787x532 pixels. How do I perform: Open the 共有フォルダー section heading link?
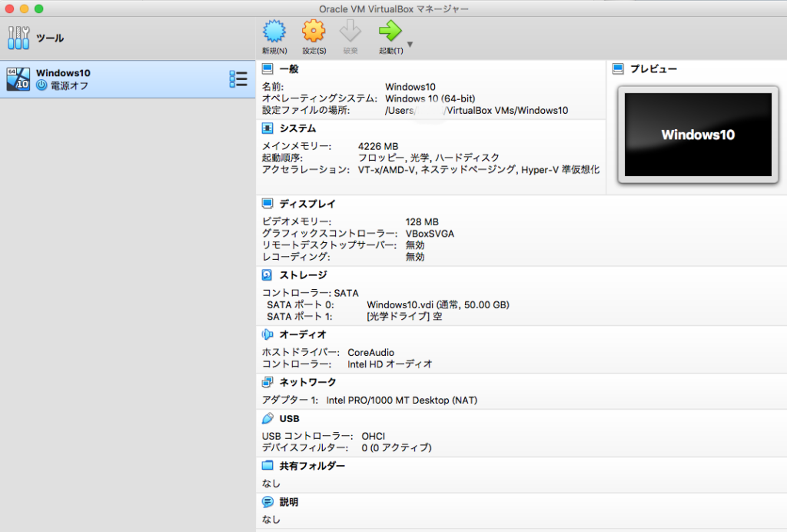(x=312, y=466)
